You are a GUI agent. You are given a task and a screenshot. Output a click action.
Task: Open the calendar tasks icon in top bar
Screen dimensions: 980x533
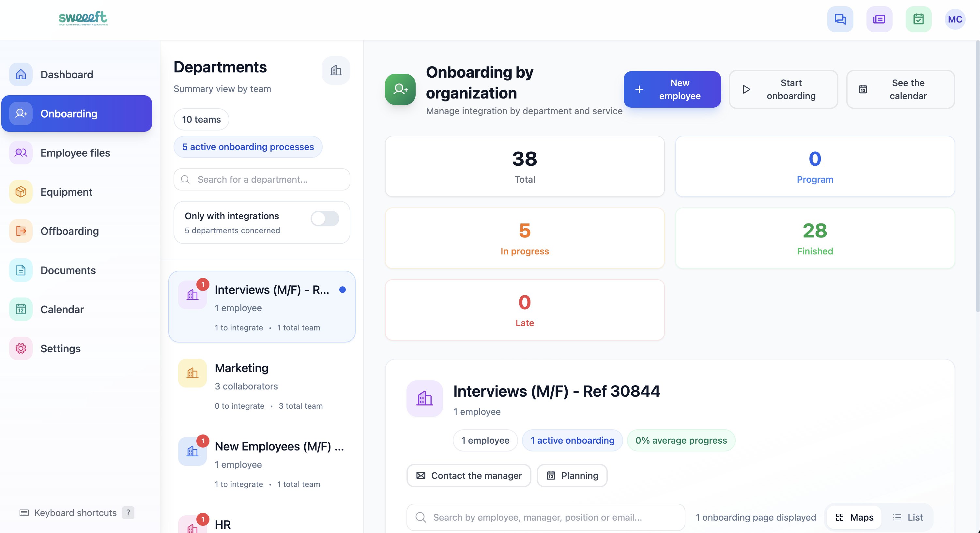pos(918,19)
